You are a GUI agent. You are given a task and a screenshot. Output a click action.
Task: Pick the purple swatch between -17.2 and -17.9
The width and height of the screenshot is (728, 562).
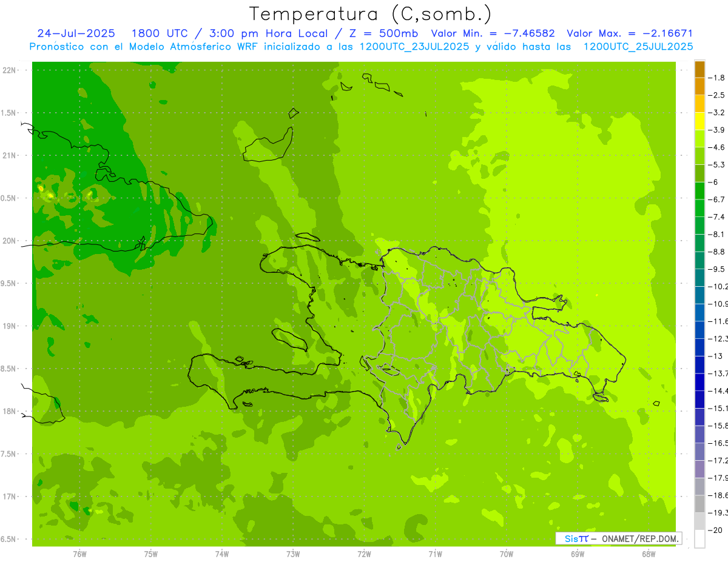[699, 469]
